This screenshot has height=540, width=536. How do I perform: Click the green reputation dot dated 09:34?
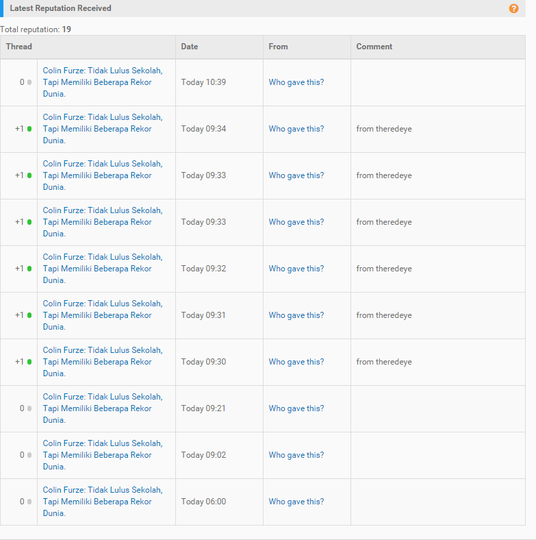[x=29, y=129]
